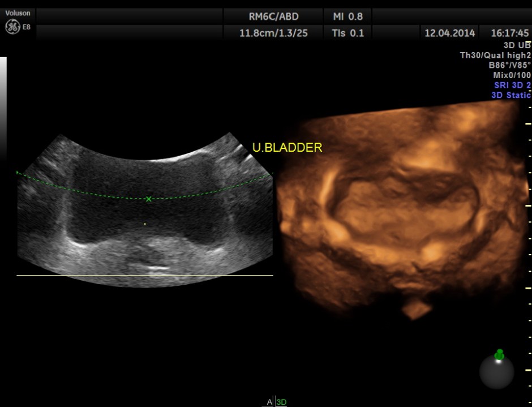Click the small yellow center dot
The height and width of the screenshot is (407, 532).
(145, 224)
